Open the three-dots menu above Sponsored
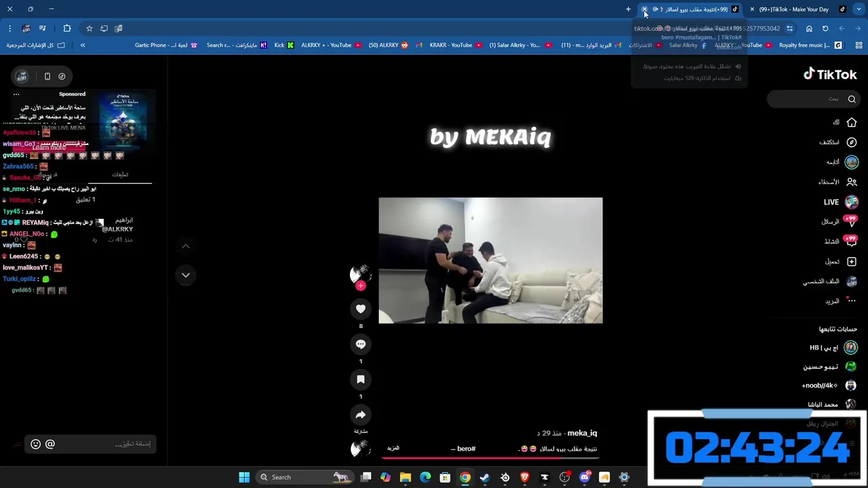This screenshot has width=868, height=488. pyautogui.click(x=16, y=94)
